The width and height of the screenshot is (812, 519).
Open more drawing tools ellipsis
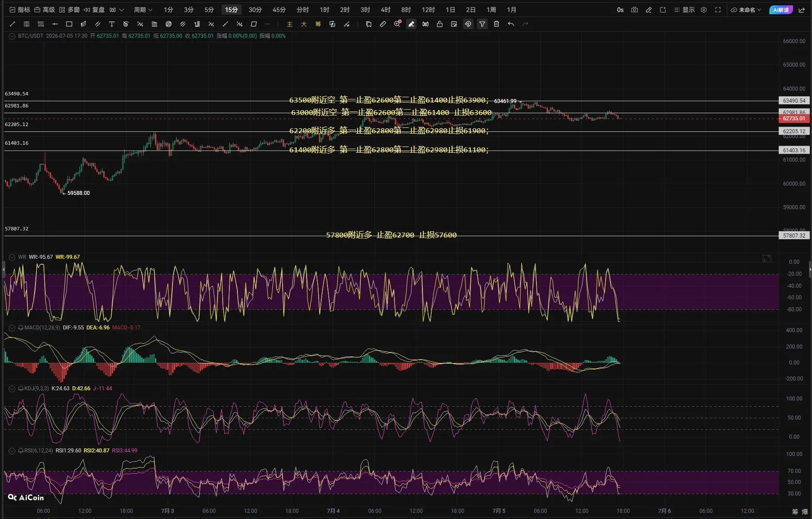268,24
